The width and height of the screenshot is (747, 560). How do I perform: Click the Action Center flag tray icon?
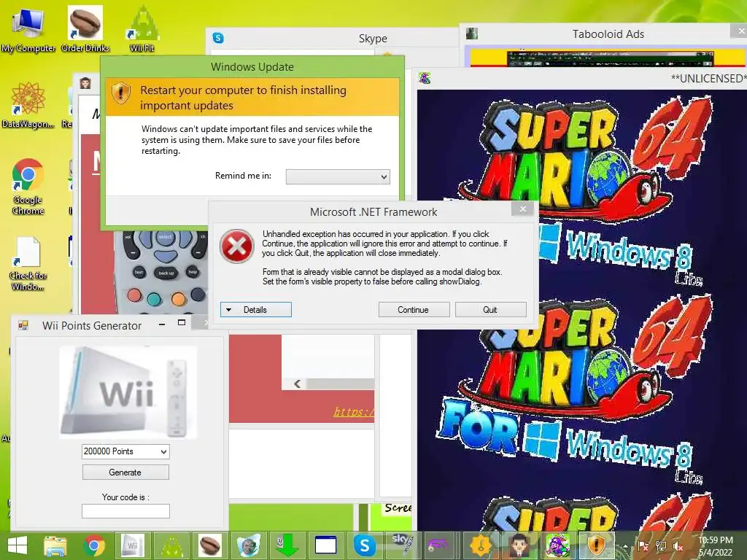643,546
